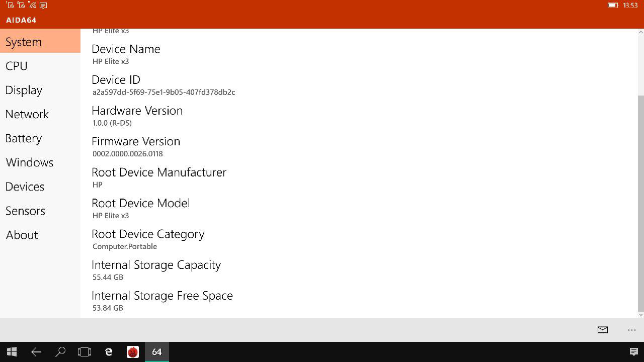Click the Device ID heading
The image size is (644, 362).
click(x=116, y=80)
